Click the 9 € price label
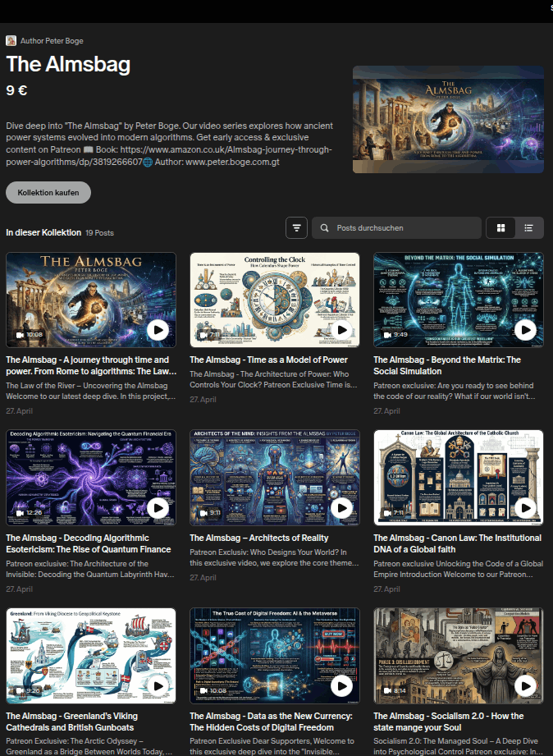This screenshot has width=553, height=756. click(x=17, y=90)
